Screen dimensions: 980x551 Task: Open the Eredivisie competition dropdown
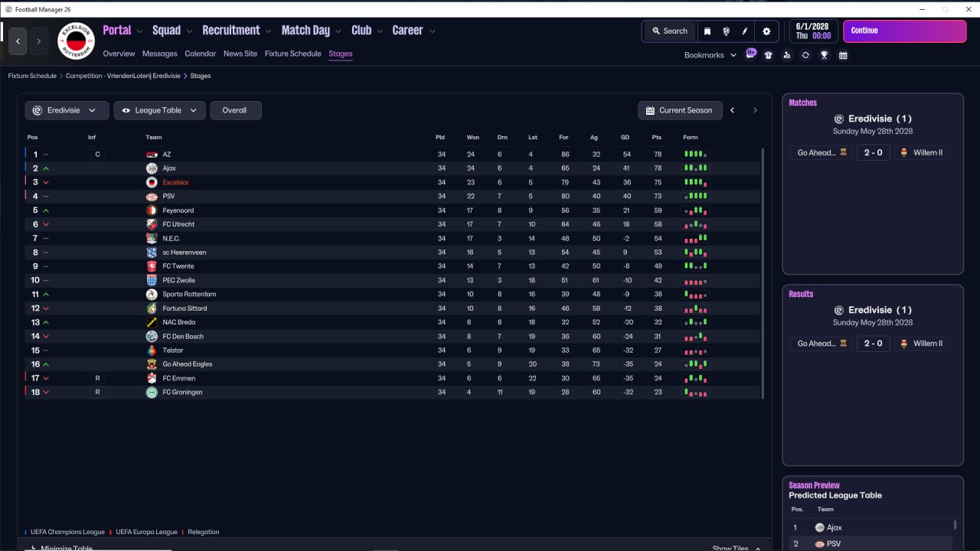coord(67,110)
